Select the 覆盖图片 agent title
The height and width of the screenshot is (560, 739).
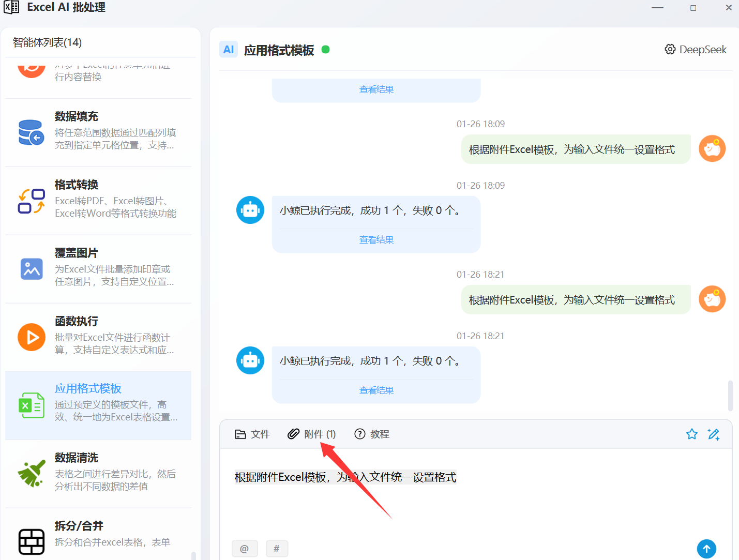77,253
